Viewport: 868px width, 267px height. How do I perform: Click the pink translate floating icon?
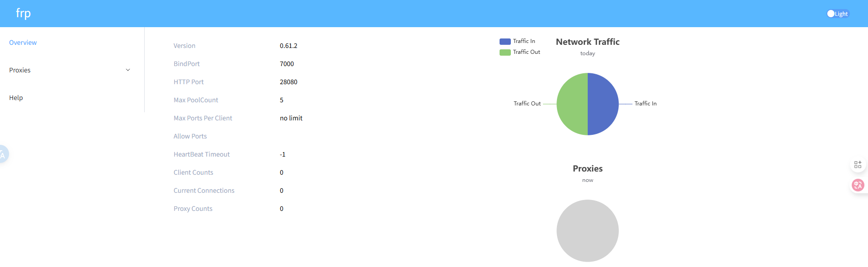[858, 185]
